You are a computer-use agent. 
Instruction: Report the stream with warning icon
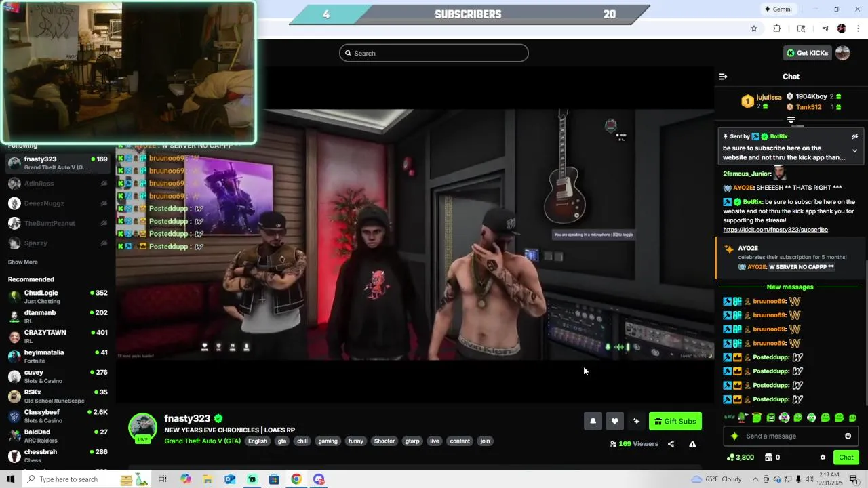point(692,444)
